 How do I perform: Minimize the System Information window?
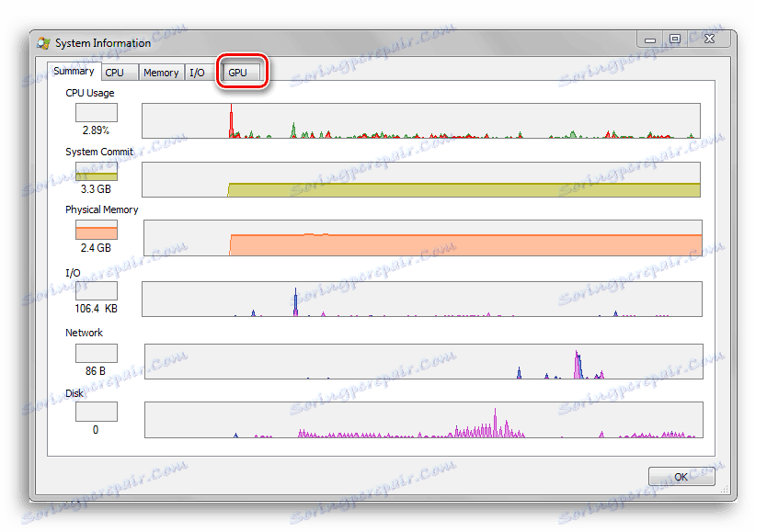click(x=650, y=40)
